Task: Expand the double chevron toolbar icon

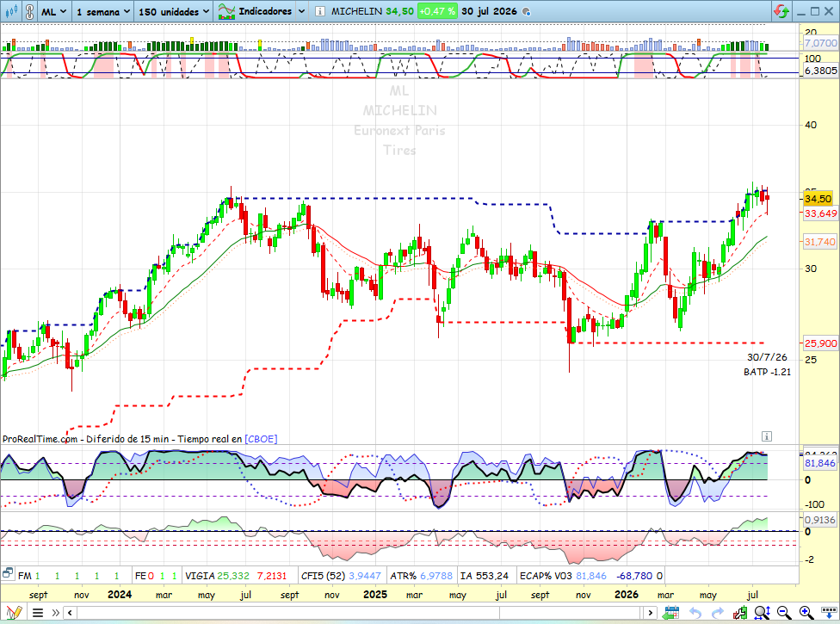Action: click(55, 612)
